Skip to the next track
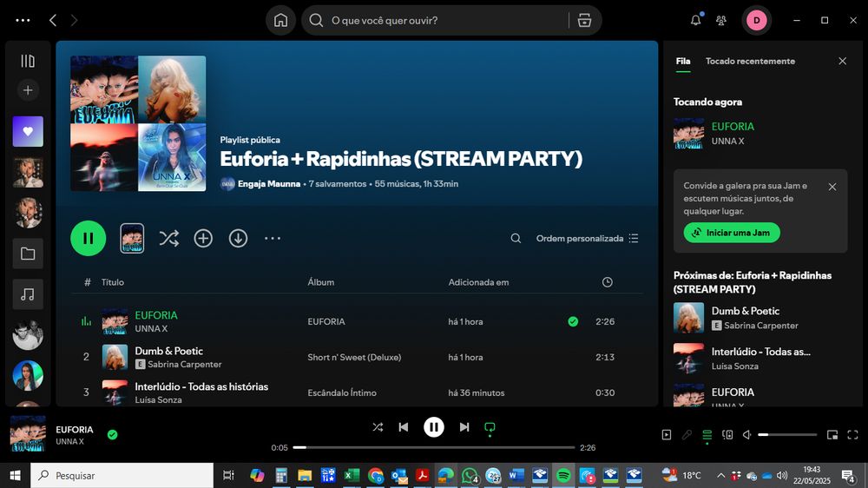Screen dimensions: 868x488 [464, 427]
